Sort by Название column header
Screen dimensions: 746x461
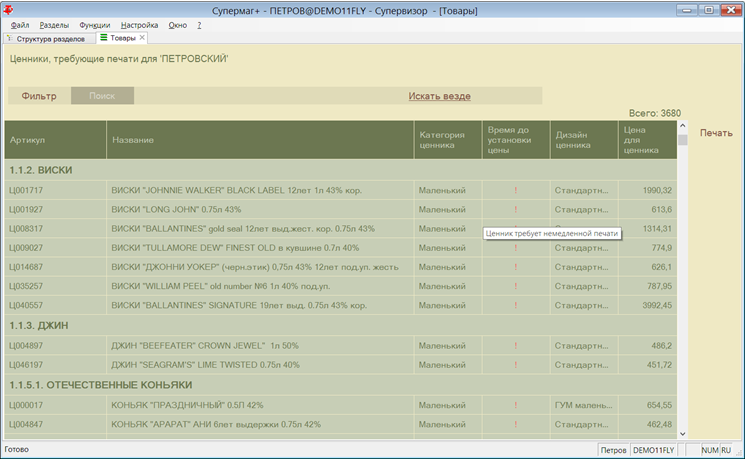[x=260, y=140]
